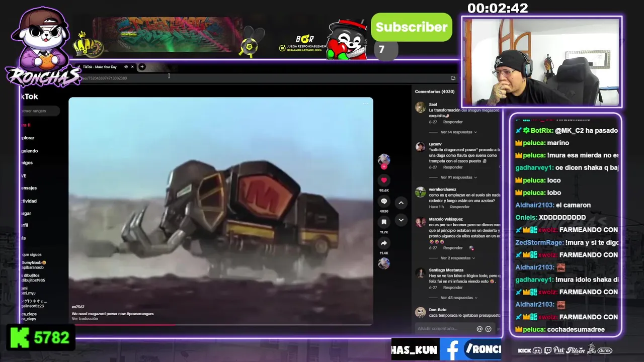Open the Amigos sidebar item
This screenshot has width=644, height=362.
[x=27, y=163]
